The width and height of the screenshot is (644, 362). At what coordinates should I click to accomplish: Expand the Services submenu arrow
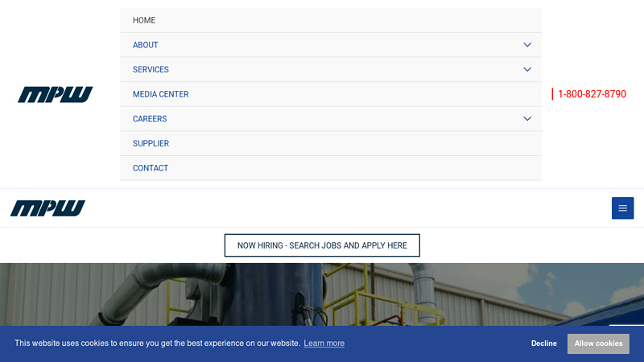click(x=527, y=70)
